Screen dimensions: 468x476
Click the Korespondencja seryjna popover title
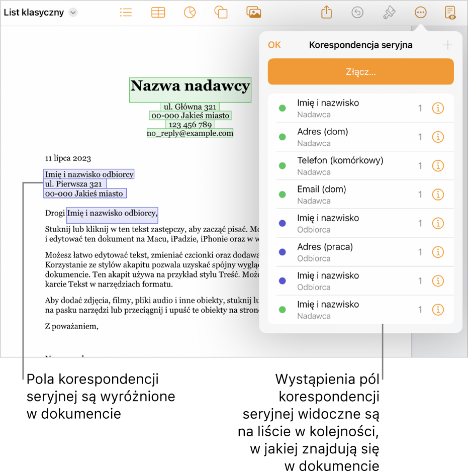[x=361, y=45]
